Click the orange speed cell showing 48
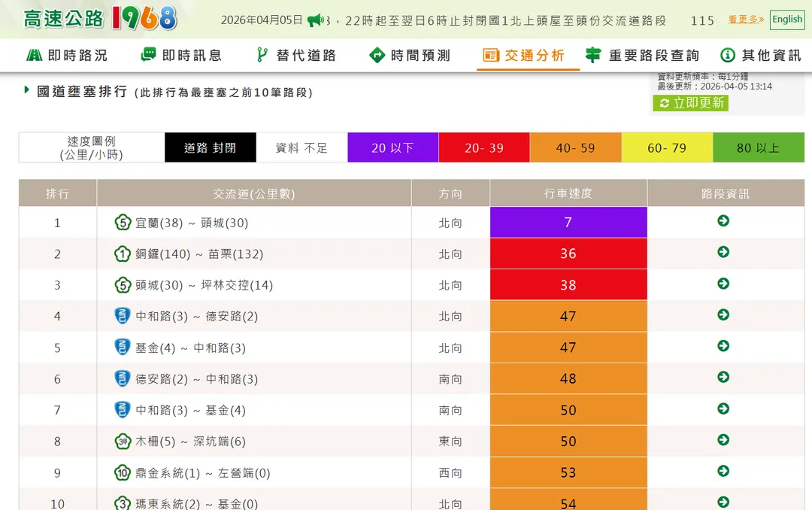 click(568, 378)
